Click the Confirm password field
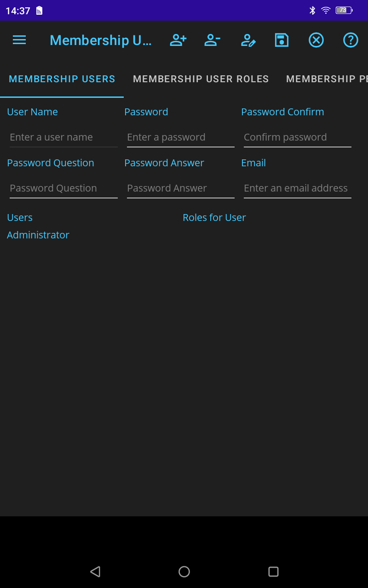Screen dimensions: 368x588 (x=297, y=137)
